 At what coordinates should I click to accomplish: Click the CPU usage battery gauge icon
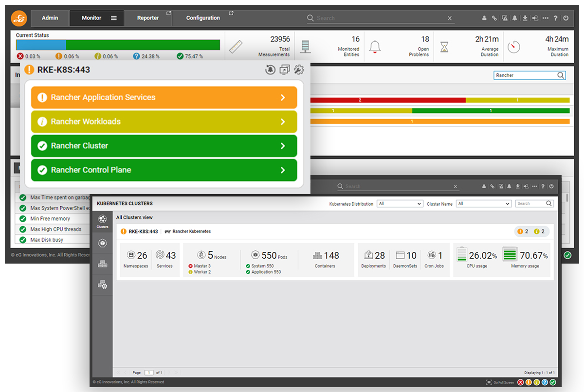(461, 254)
